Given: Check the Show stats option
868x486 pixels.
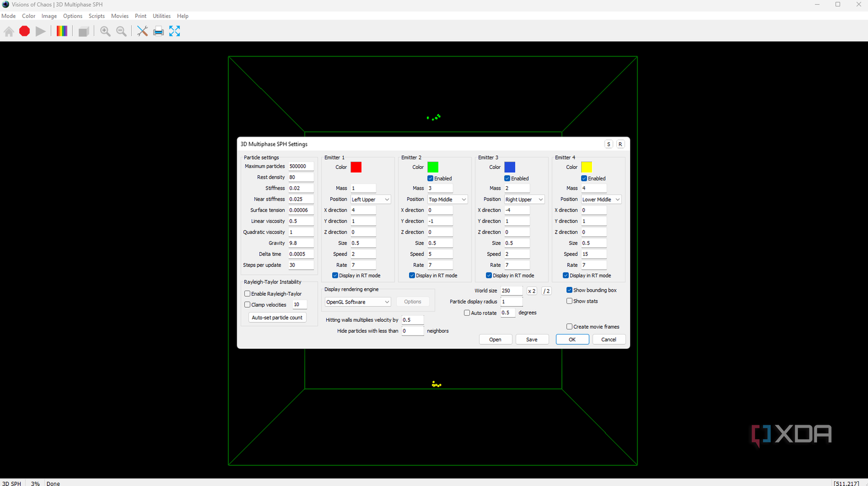Looking at the screenshot, I should [x=569, y=301].
